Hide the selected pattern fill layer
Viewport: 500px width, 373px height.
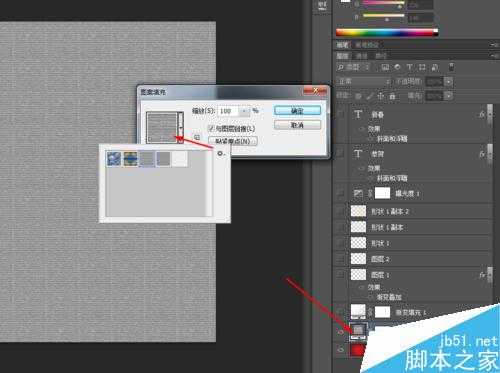[x=341, y=332]
